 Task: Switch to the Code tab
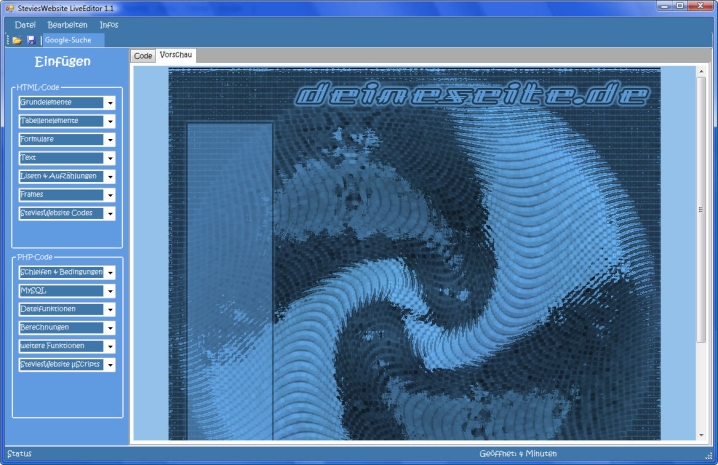tap(143, 56)
